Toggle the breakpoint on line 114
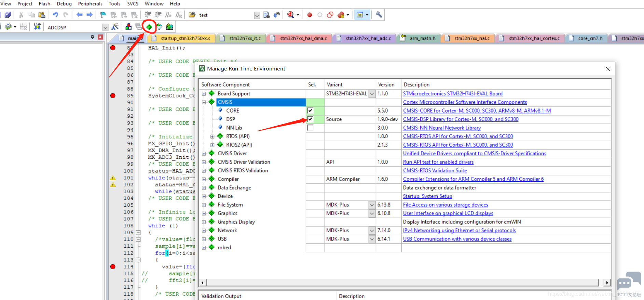This screenshot has width=644, height=300. (113, 266)
